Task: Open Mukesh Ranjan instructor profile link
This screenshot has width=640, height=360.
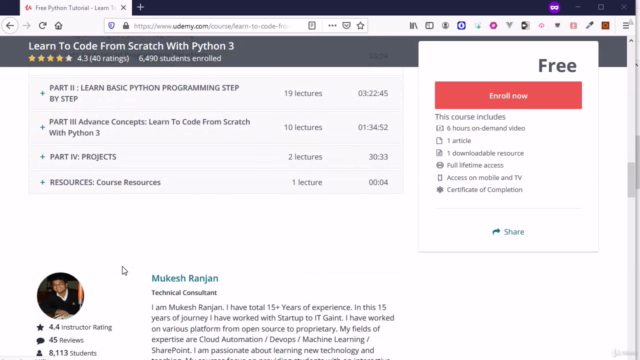Action: click(x=185, y=278)
